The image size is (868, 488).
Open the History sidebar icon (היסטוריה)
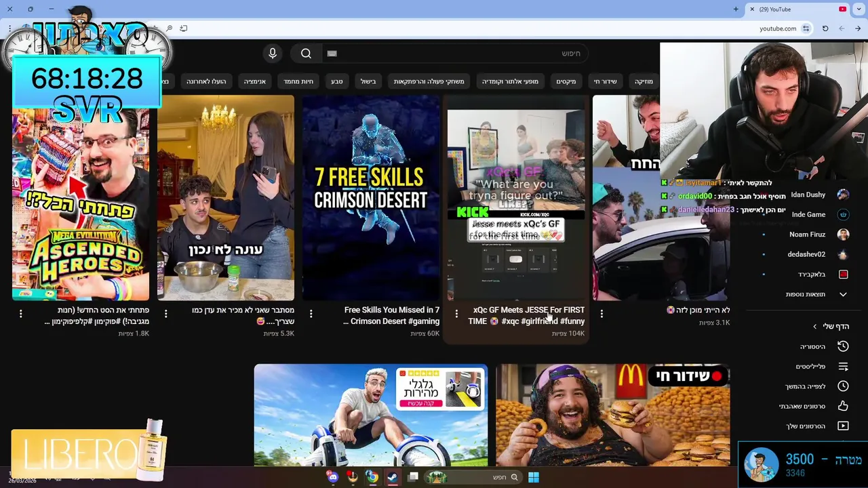[x=843, y=346]
